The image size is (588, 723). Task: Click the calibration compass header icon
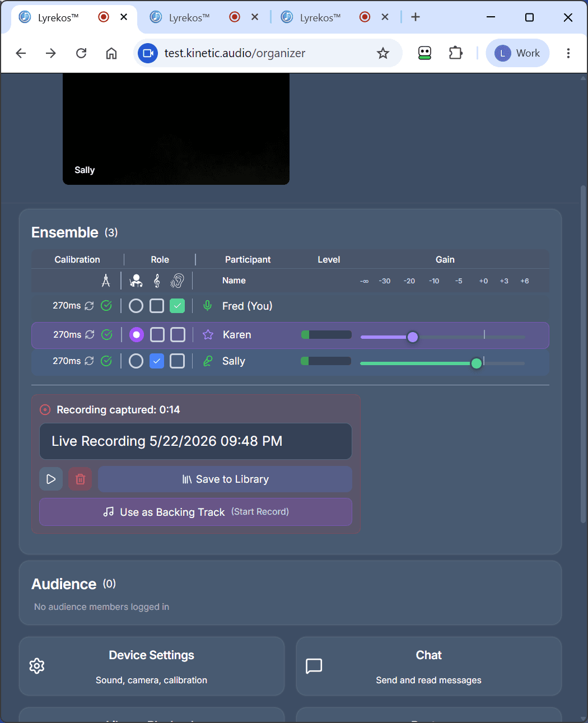coord(106,281)
